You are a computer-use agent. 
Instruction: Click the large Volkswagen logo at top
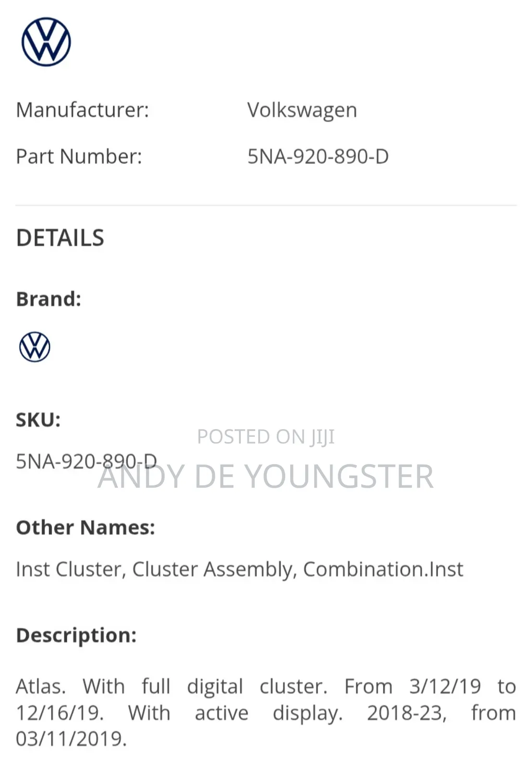tap(46, 42)
